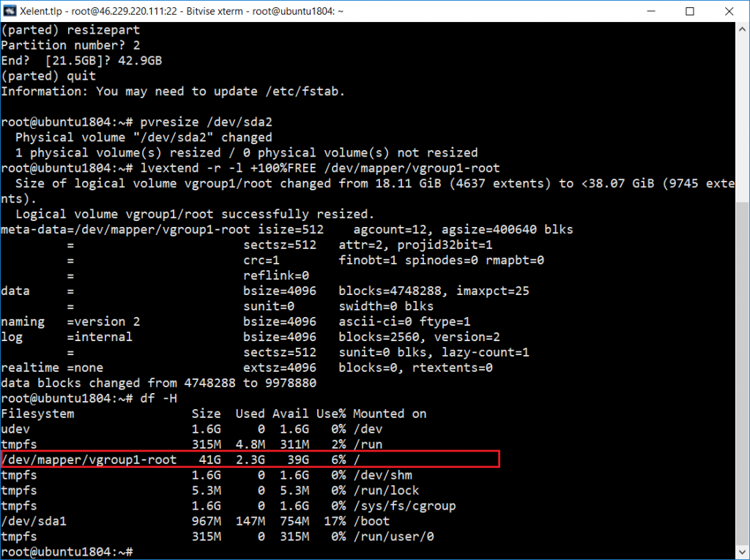Click the 'pvresize /dev/sda2' command

(206, 122)
